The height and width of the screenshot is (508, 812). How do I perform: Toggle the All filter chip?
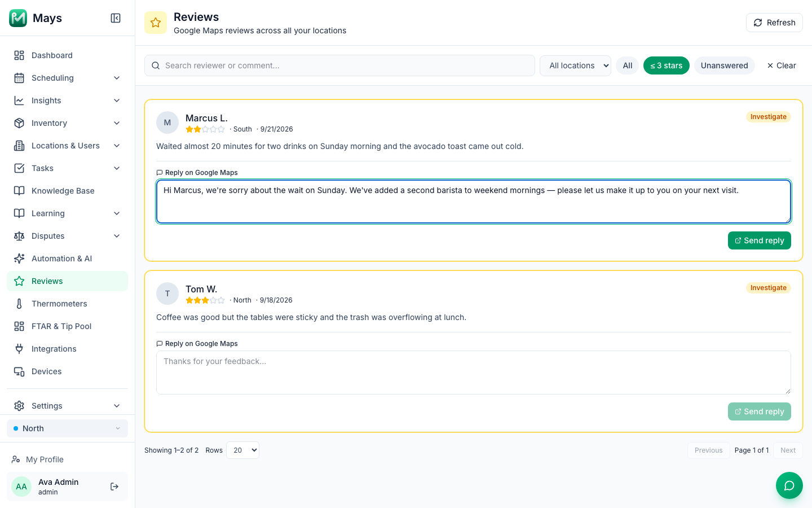point(628,65)
